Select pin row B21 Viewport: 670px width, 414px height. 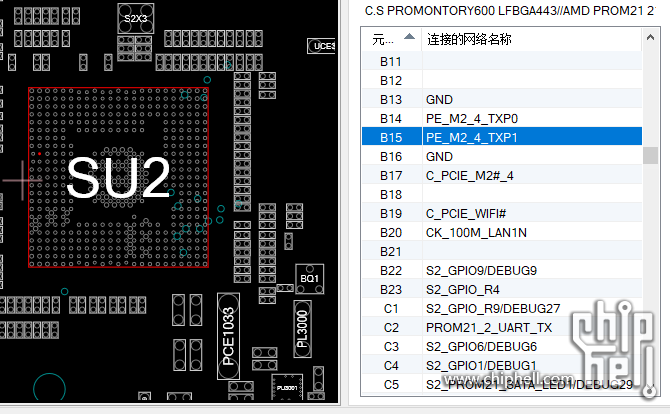(x=502, y=252)
